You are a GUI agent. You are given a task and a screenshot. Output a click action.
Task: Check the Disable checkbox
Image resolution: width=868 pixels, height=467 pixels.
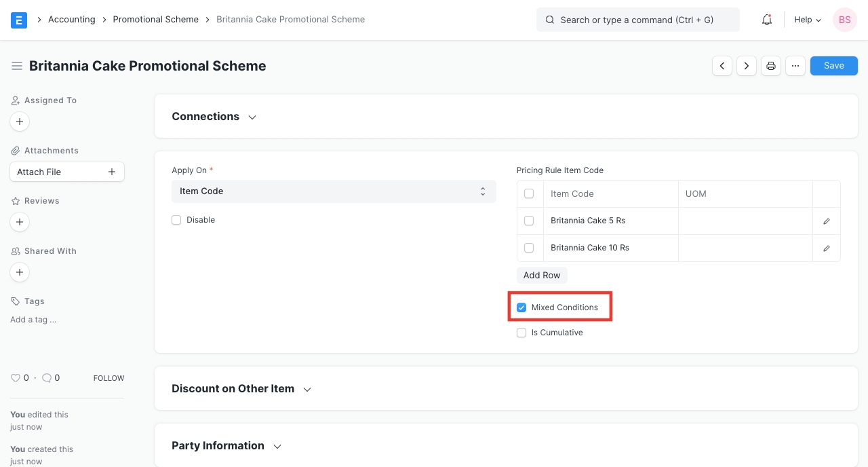(176, 220)
